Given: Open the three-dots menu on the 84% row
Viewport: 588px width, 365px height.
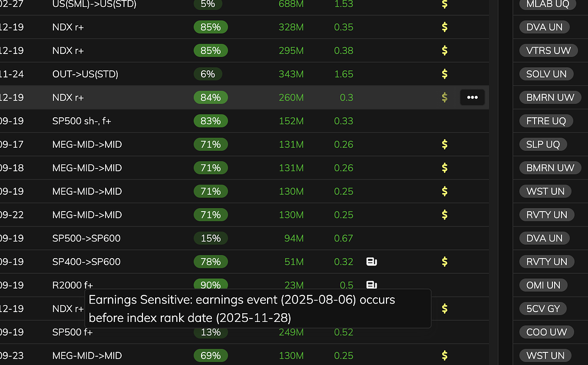Looking at the screenshot, I should pyautogui.click(x=472, y=98).
